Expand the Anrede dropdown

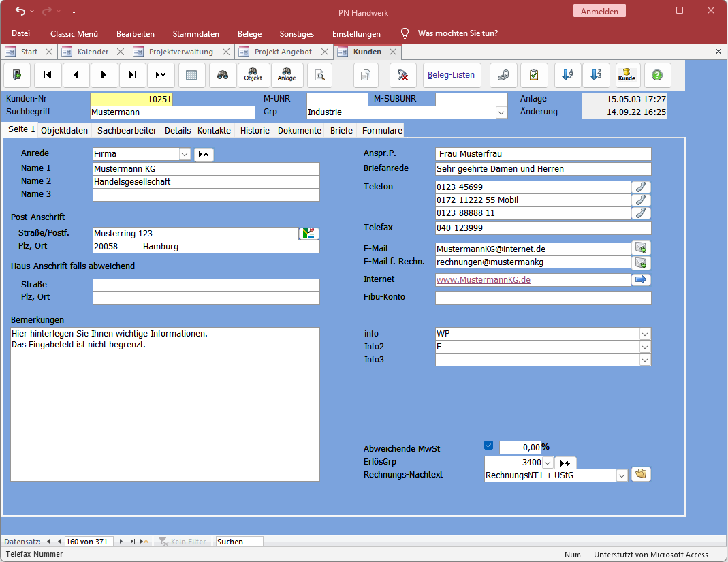click(x=185, y=155)
